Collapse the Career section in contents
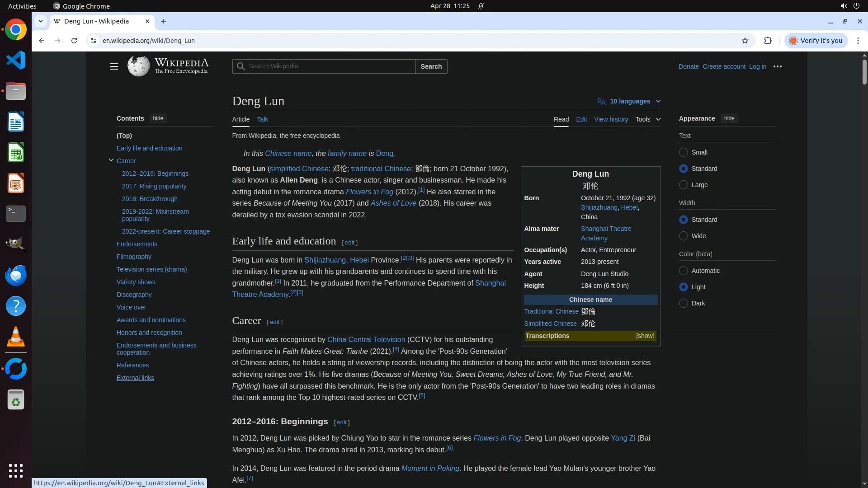The image size is (868, 488). click(111, 160)
